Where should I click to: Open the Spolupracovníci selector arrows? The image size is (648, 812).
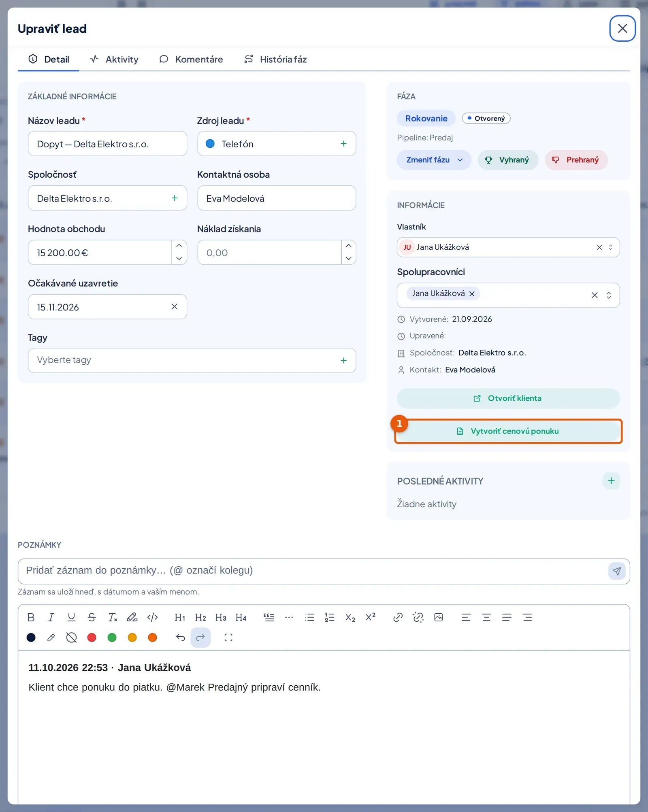[x=609, y=295]
